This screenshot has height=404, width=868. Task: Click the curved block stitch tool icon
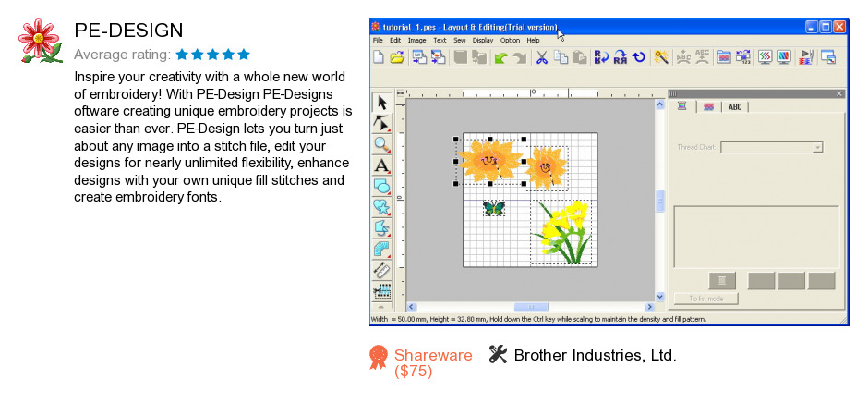pyautogui.click(x=382, y=249)
